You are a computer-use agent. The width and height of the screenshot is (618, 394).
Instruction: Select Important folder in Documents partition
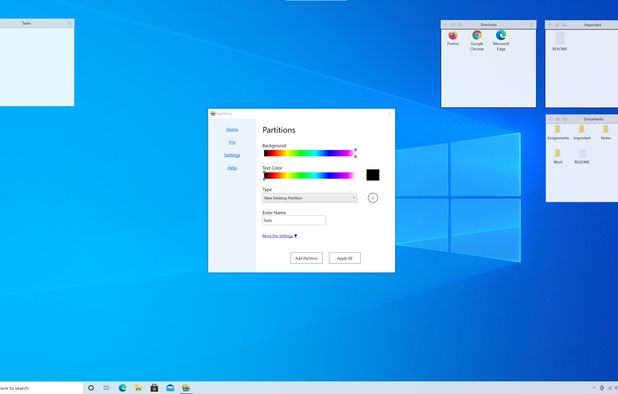click(x=582, y=133)
